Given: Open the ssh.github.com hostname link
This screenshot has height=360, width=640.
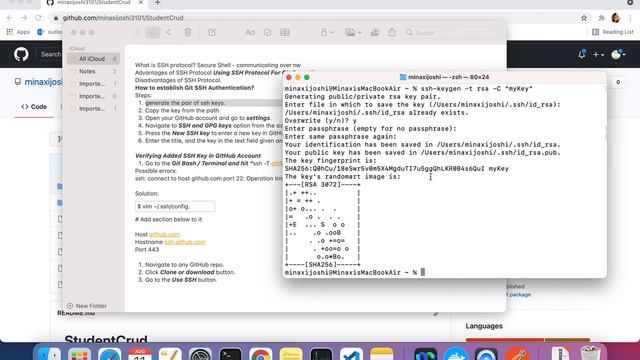Looking at the screenshot, I should pos(185,242).
